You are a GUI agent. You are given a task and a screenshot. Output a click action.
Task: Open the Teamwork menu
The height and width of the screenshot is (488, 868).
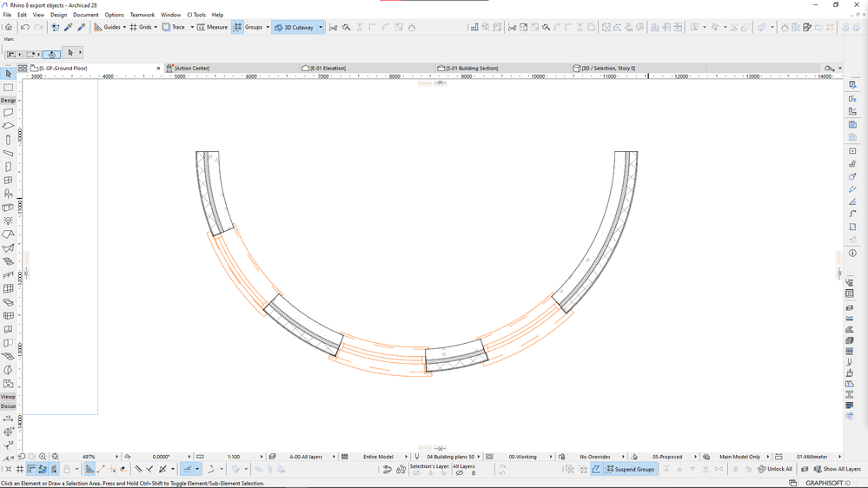coord(142,15)
